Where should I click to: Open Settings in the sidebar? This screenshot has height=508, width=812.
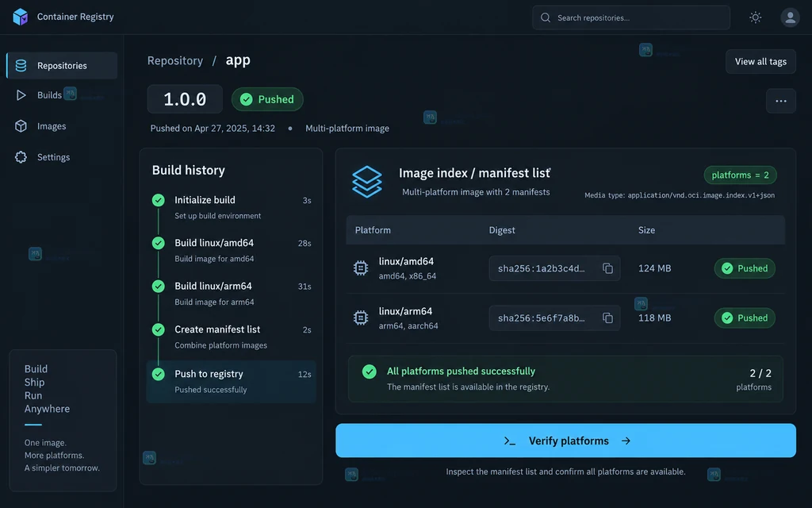(x=53, y=157)
